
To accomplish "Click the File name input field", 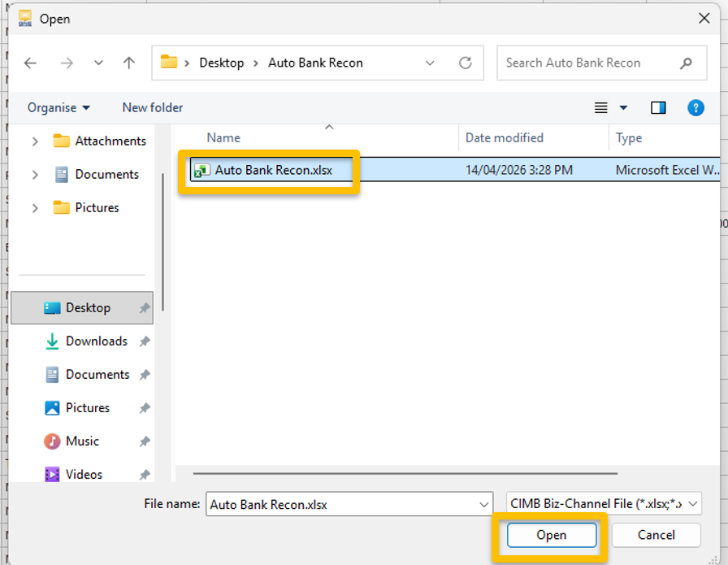I will [341, 504].
